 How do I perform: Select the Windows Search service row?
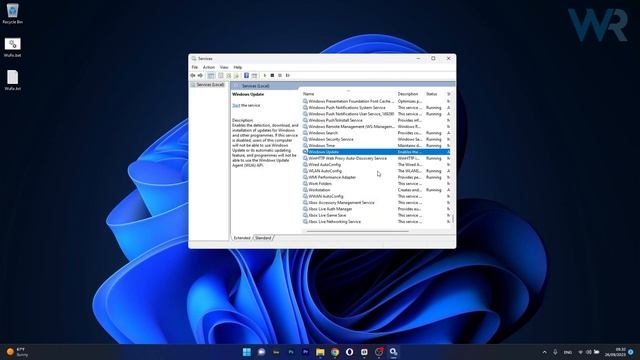tap(376, 133)
